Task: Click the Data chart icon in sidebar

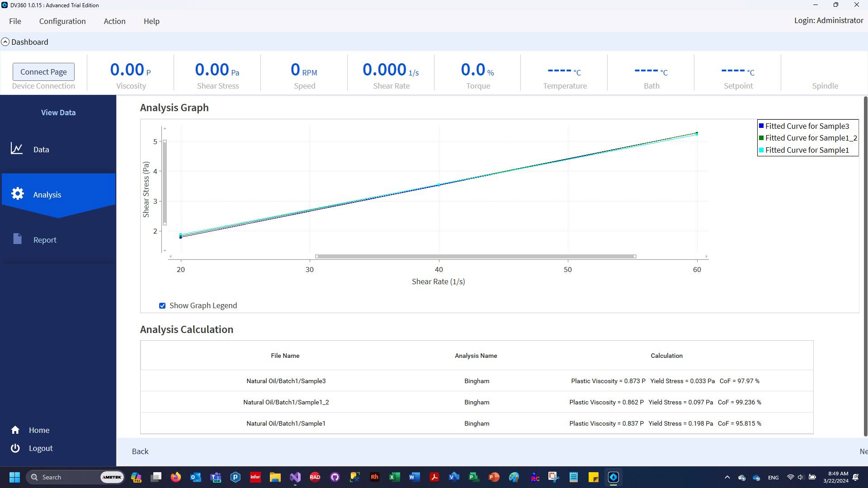Action: click(x=17, y=149)
